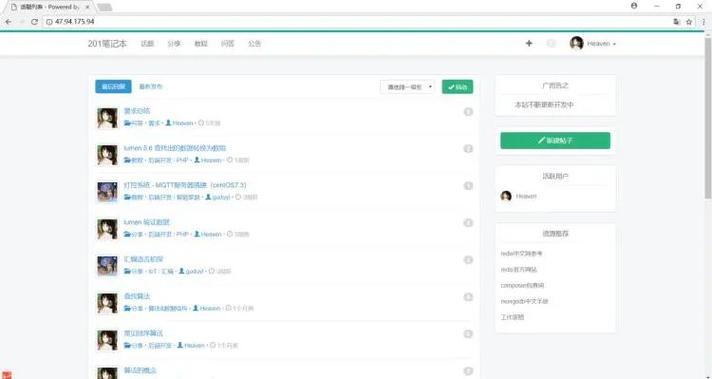Click author avatar of 查找算法 post
712x379 pixels.
click(x=107, y=303)
